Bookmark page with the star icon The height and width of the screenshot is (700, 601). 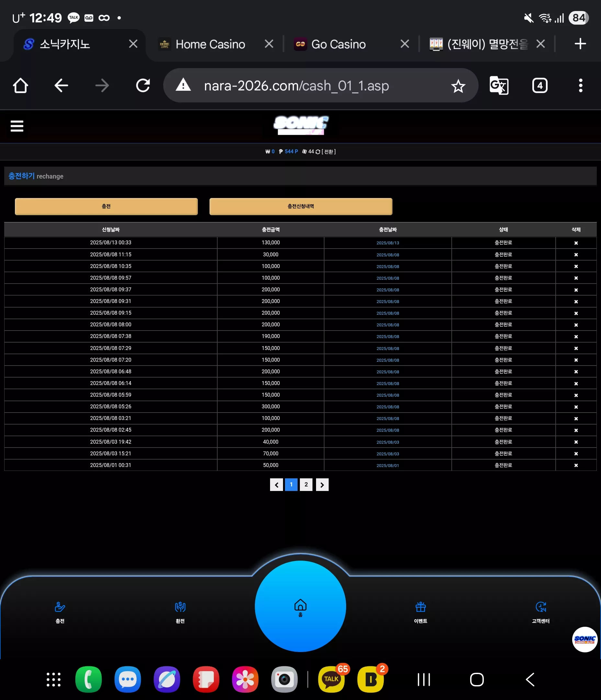458,86
